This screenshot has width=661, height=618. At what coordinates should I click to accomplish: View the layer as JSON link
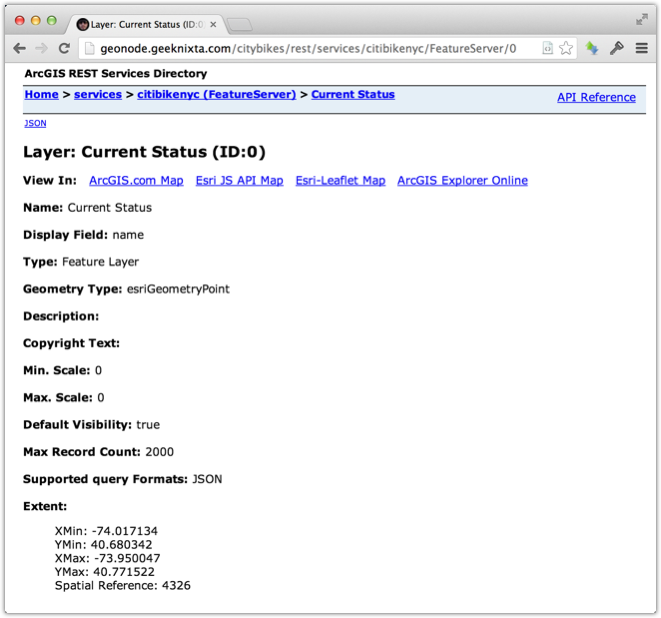click(x=35, y=124)
